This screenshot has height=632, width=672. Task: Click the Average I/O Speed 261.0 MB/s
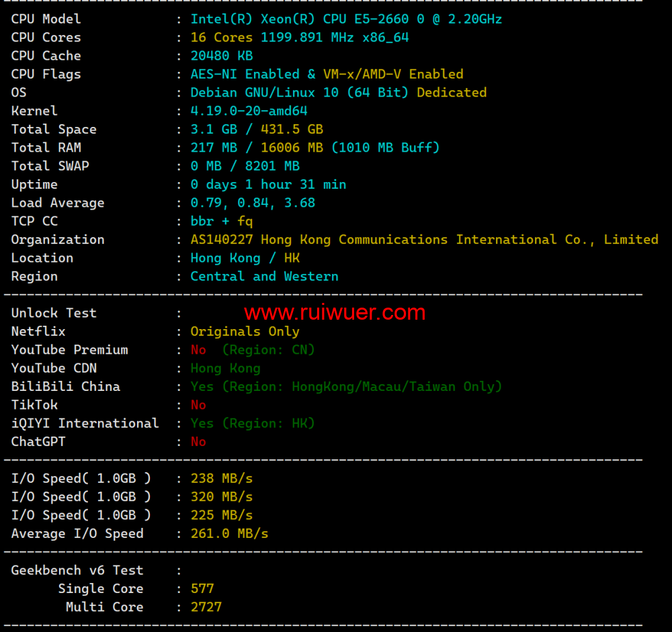[x=229, y=533]
